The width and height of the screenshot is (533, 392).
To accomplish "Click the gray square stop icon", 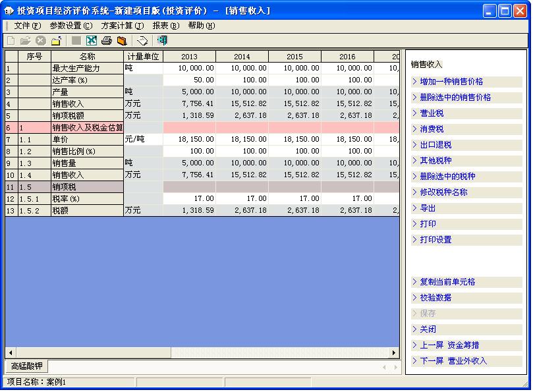I will [76, 41].
